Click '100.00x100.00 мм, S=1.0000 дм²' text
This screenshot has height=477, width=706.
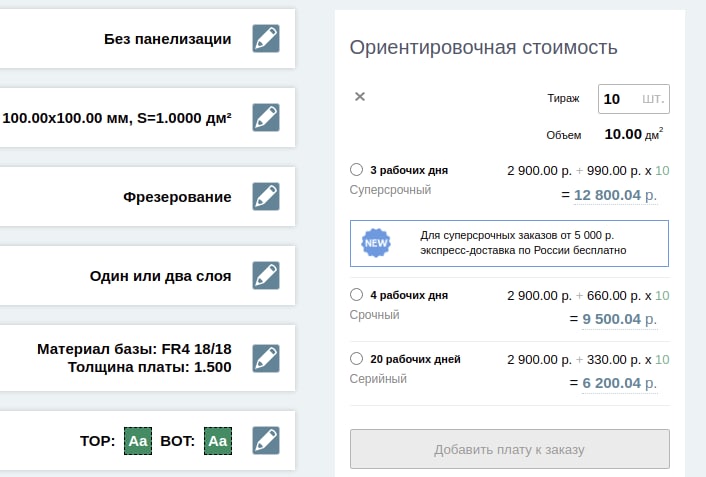[117, 118]
